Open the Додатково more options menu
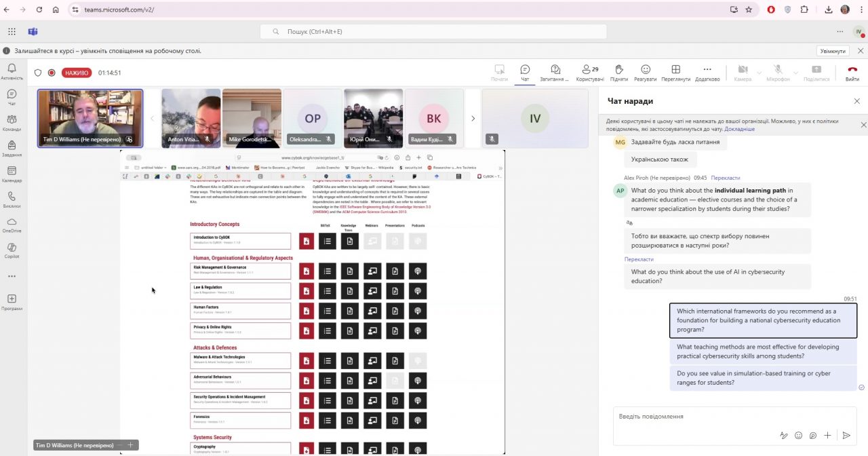The image size is (868, 456). 707,73
